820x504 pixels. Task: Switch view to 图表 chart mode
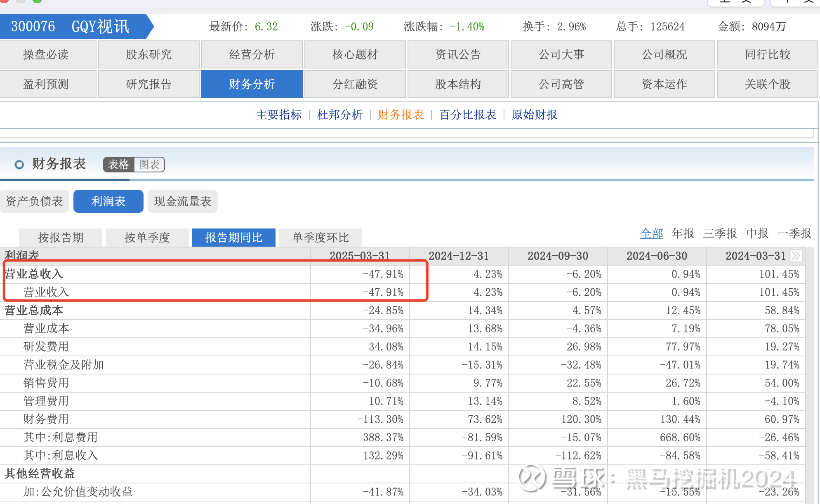pos(149,165)
